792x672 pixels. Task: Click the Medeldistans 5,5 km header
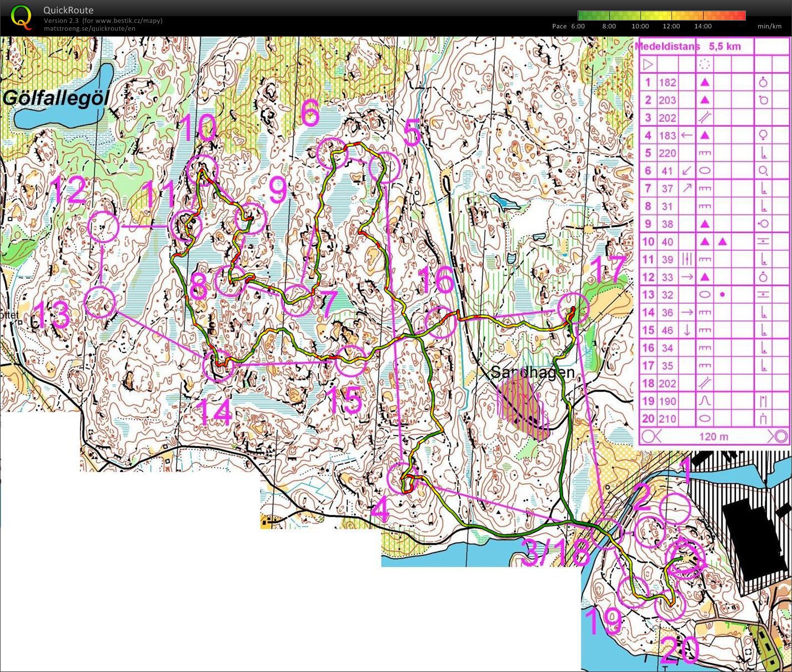(688, 47)
